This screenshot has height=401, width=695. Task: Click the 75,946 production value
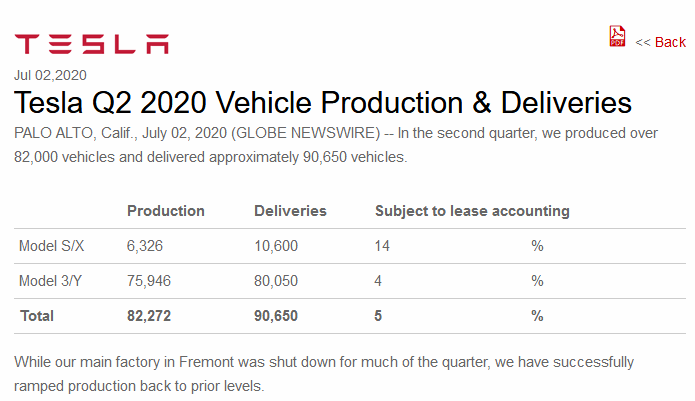pos(149,281)
